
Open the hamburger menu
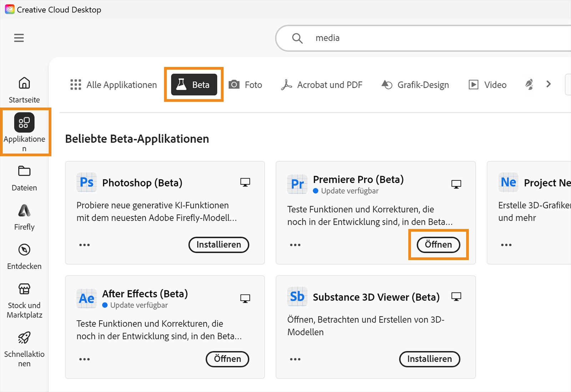click(19, 38)
